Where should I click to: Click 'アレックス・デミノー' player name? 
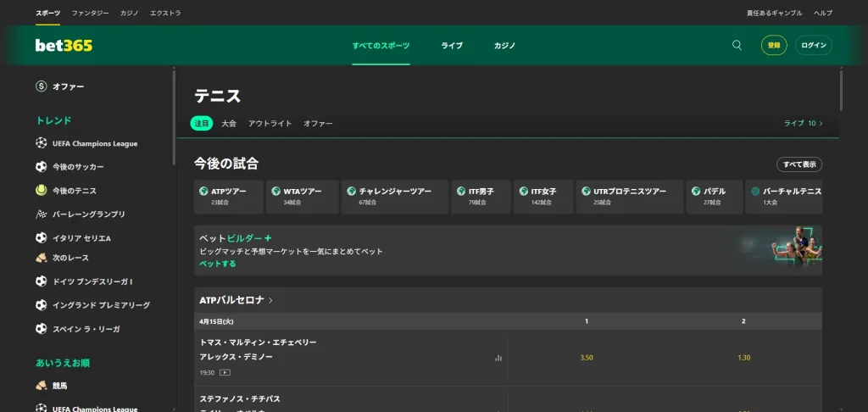236,357
